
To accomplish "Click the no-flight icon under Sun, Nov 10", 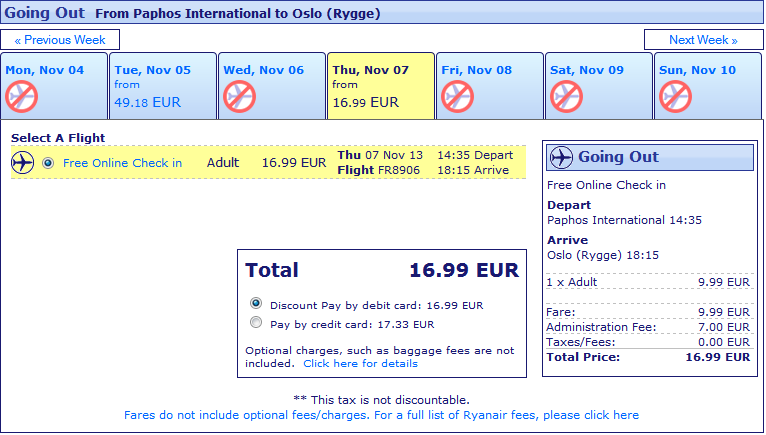I will (675, 97).
